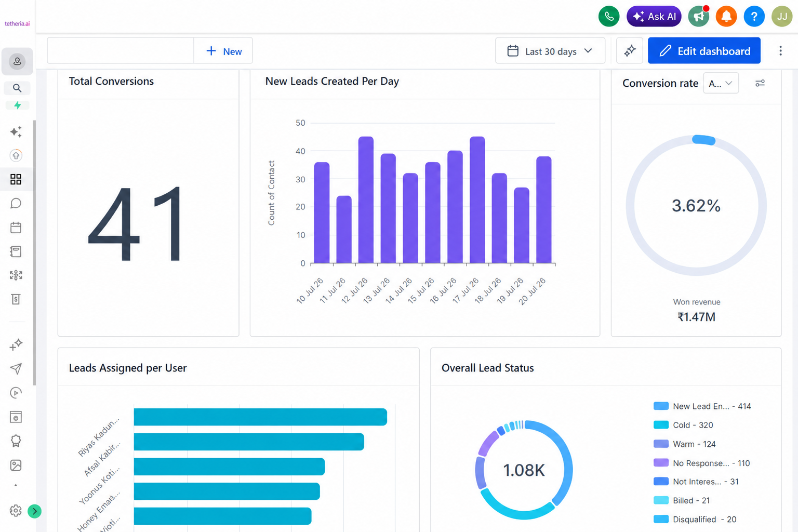Click the sidebar vertical scrollbar

[34, 252]
